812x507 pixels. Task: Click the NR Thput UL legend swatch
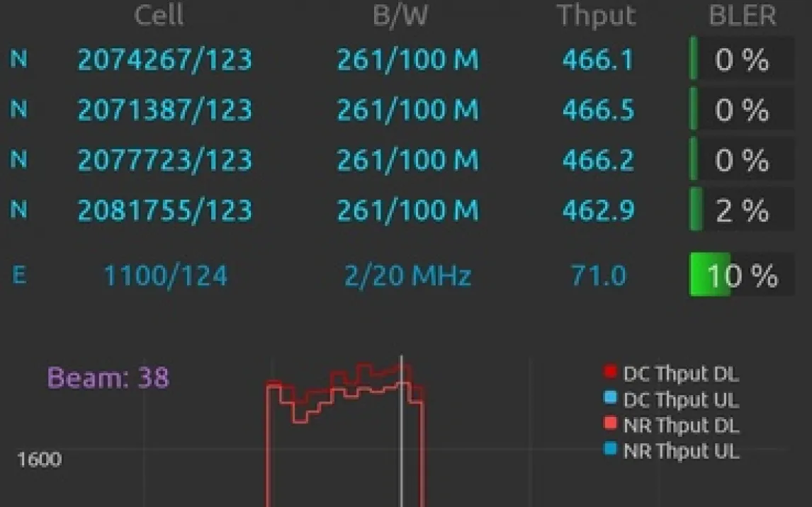(x=611, y=448)
